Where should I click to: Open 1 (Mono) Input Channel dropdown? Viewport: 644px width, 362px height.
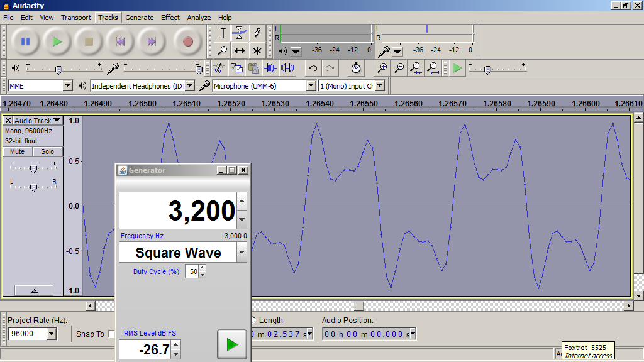pos(380,85)
